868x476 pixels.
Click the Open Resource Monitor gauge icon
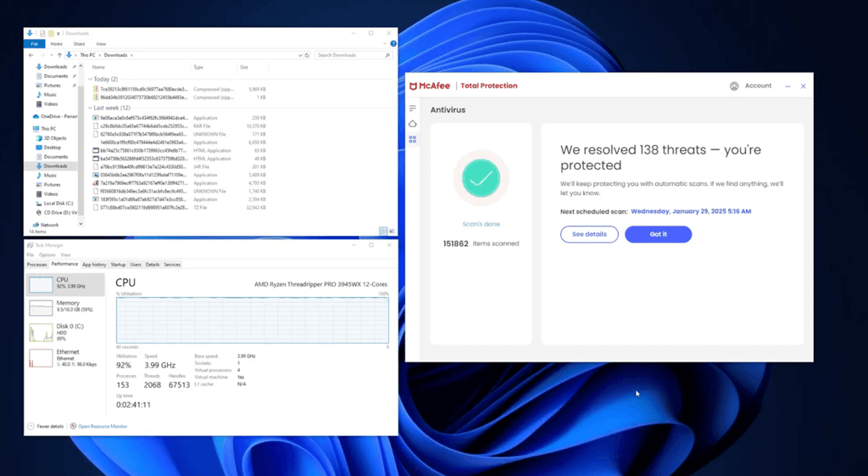pos(73,426)
